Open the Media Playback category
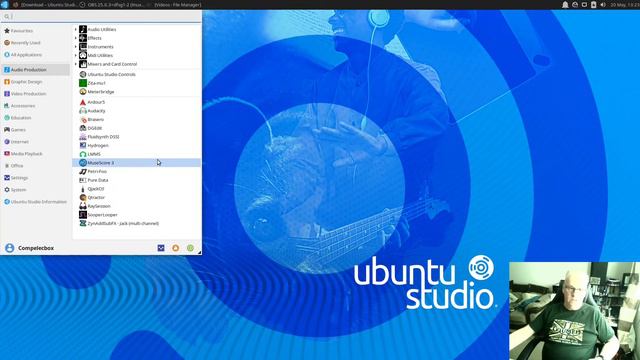The image size is (640, 360). pos(36,153)
